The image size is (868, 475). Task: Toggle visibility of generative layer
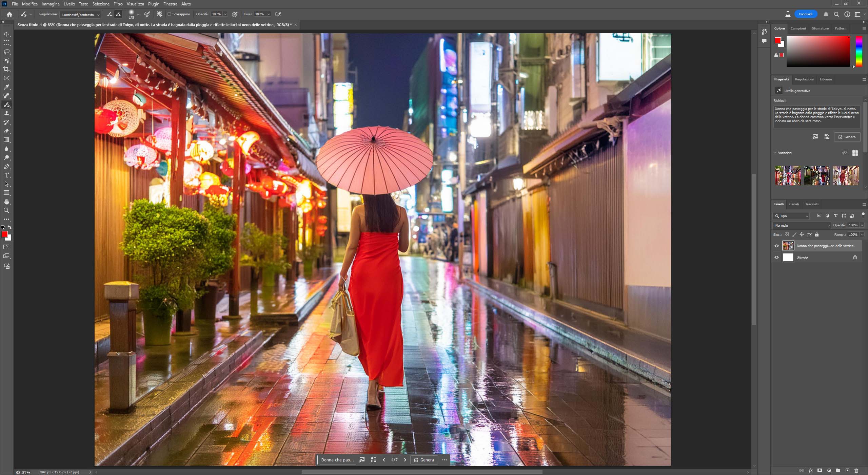pyautogui.click(x=776, y=246)
